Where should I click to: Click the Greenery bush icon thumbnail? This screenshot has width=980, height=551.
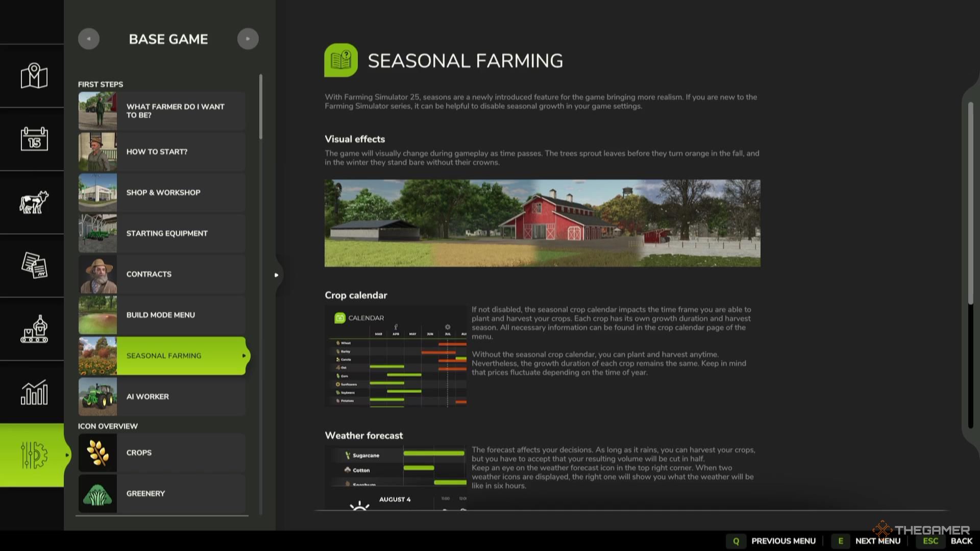(97, 494)
